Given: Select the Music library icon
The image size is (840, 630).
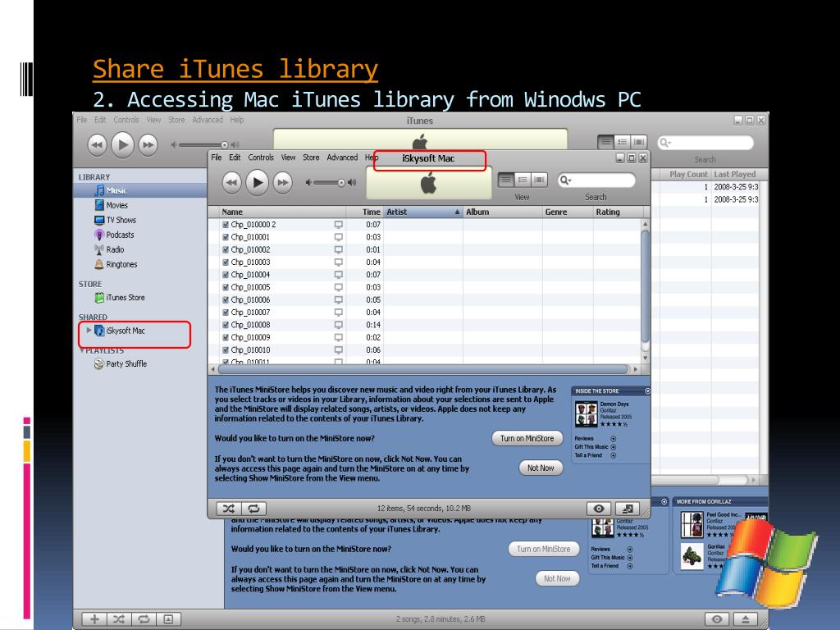Looking at the screenshot, I should tap(99, 190).
